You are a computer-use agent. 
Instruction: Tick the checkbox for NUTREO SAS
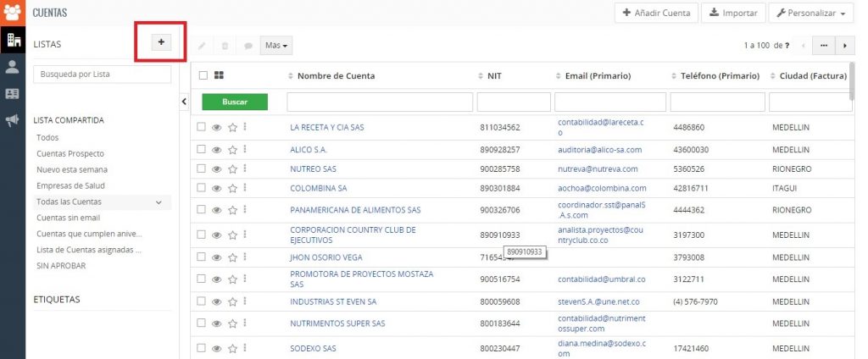202,168
